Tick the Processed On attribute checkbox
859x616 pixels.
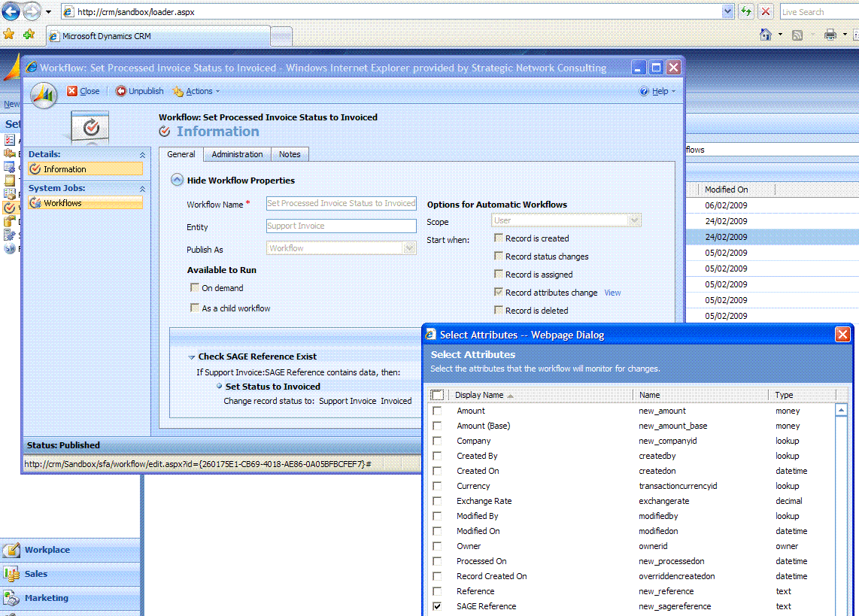click(x=437, y=561)
